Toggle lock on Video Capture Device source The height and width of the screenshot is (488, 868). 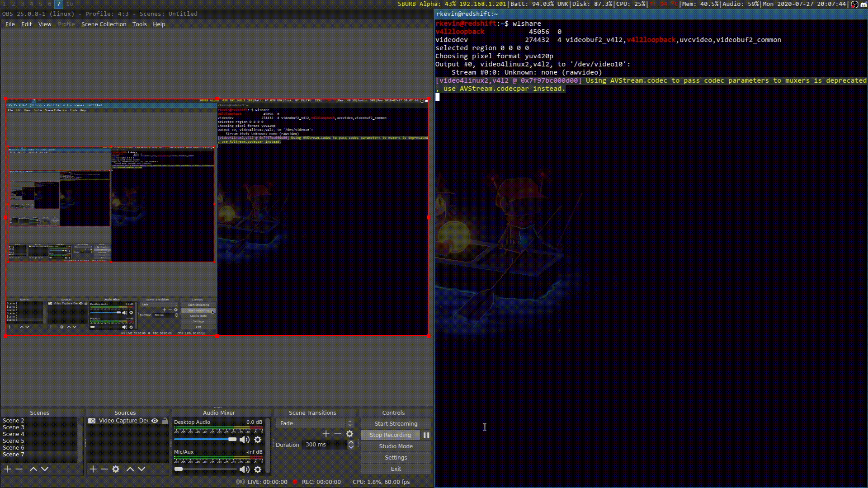tap(165, 421)
